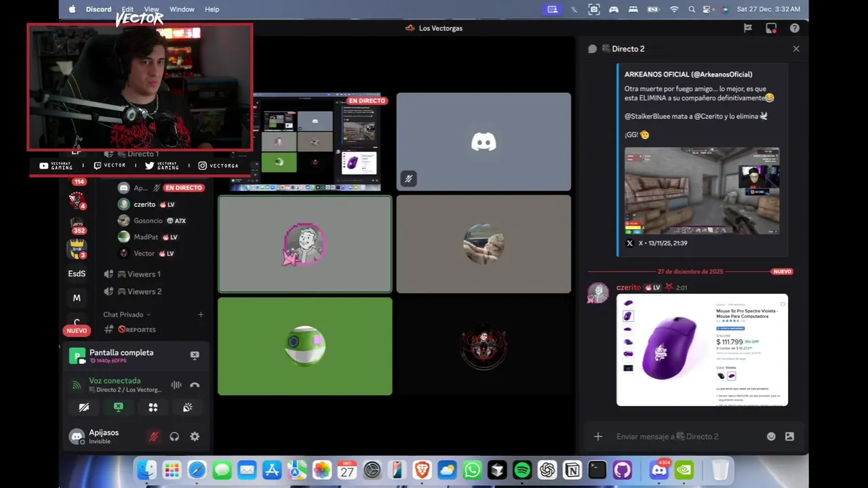Image resolution: width=868 pixels, height=488 pixels.
Task: Open Brave browser from the Dock
Action: coord(422,469)
